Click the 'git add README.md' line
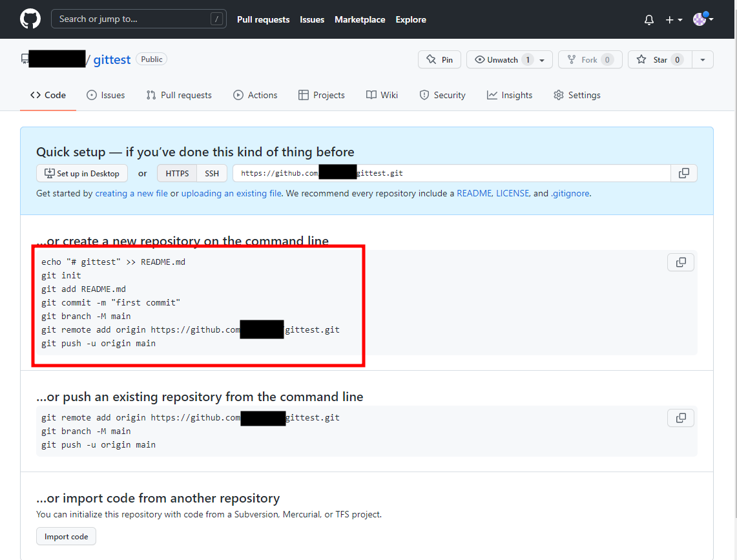This screenshot has height=560, width=737. pyautogui.click(x=84, y=289)
